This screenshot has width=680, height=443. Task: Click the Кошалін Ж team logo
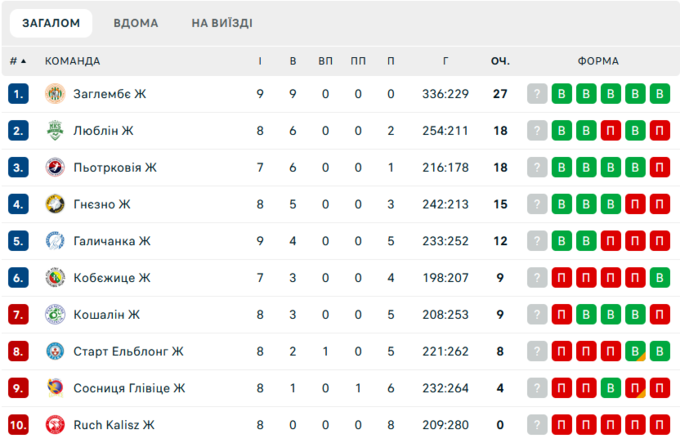click(x=54, y=315)
